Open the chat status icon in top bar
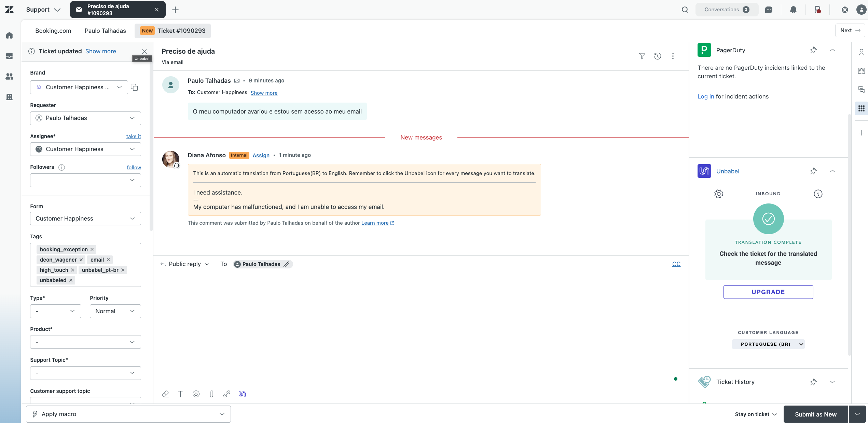 pyautogui.click(x=769, y=10)
